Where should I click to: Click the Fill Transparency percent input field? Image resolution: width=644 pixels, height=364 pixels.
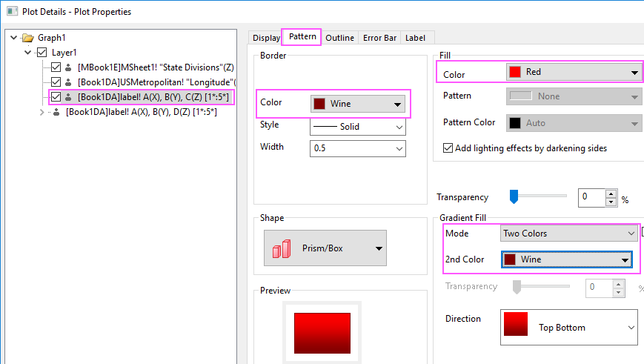[x=592, y=197]
